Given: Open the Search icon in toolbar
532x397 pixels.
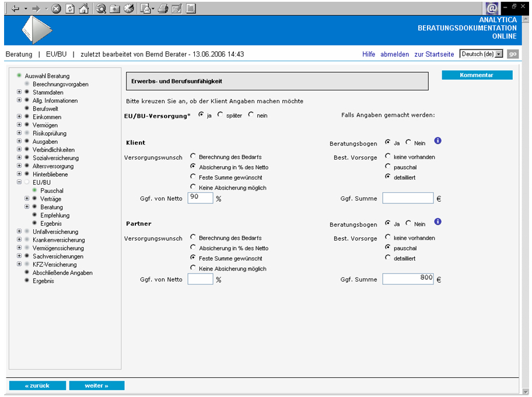Looking at the screenshot, I should 101,8.
